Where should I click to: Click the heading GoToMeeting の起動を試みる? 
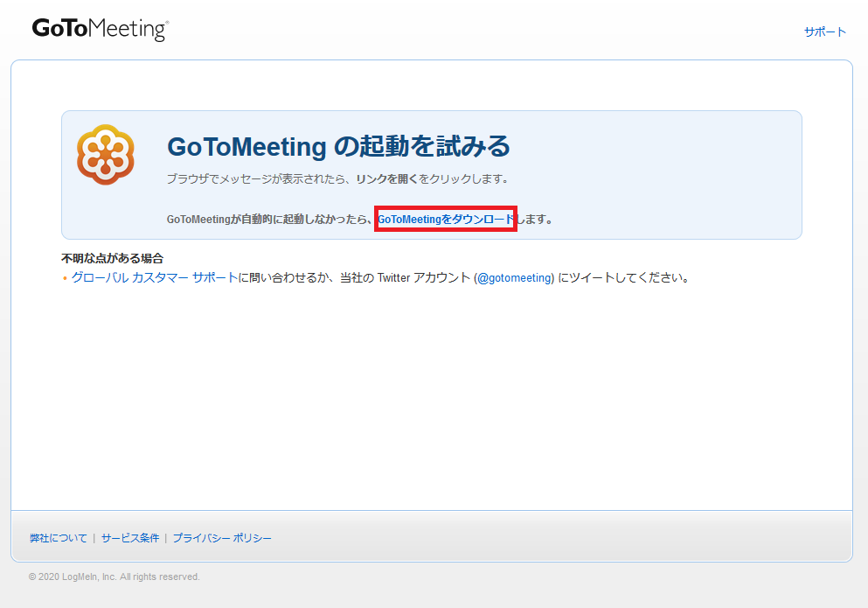[x=338, y=147]
